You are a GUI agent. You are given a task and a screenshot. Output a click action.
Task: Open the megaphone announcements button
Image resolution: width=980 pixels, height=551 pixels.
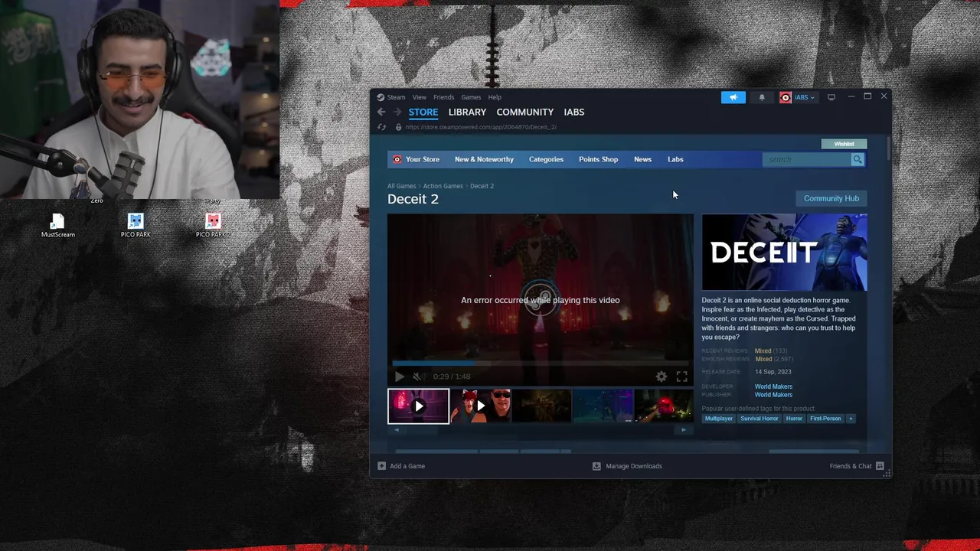[733, 97]
